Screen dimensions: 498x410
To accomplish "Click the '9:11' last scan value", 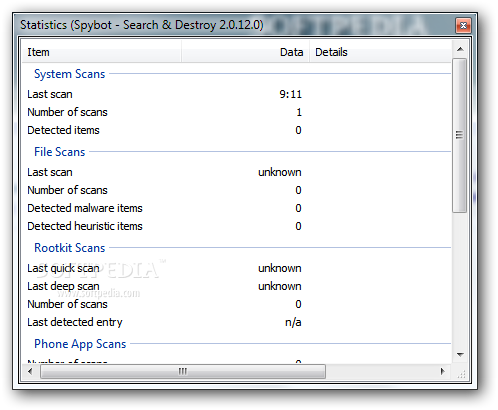I will [x=290, y=94].
